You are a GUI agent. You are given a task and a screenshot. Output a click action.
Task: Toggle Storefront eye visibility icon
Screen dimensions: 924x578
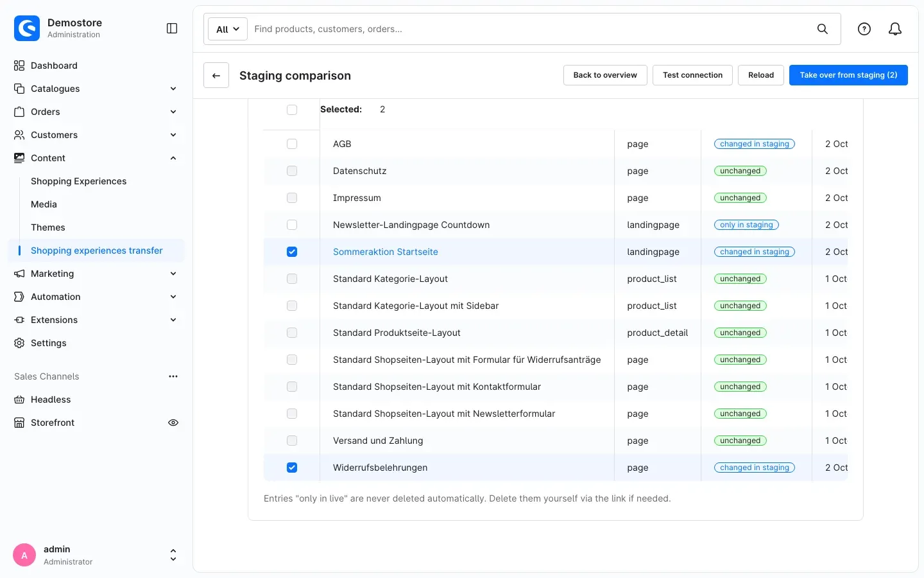coord(173,423)
